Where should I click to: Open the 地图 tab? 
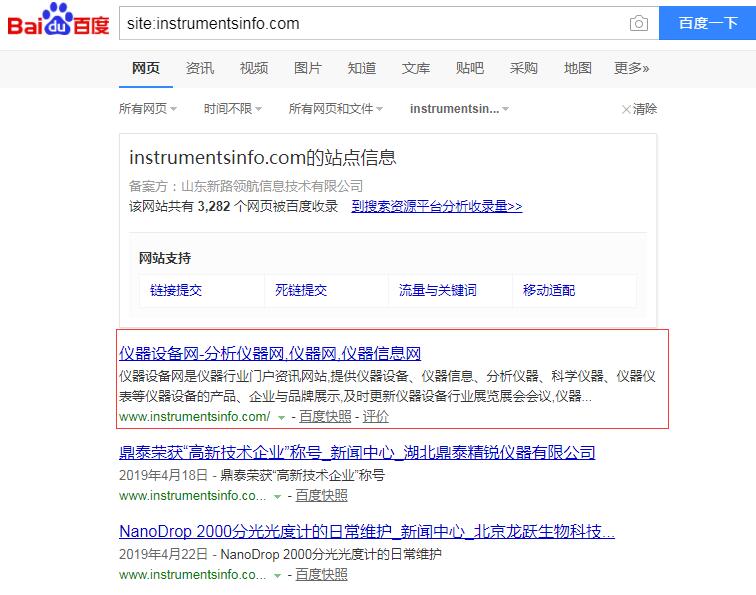(x=578, y=68)
